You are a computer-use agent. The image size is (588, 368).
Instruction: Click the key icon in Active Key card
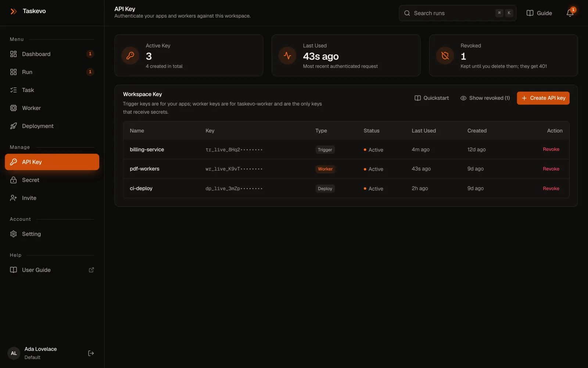click(x=130, y=56)
